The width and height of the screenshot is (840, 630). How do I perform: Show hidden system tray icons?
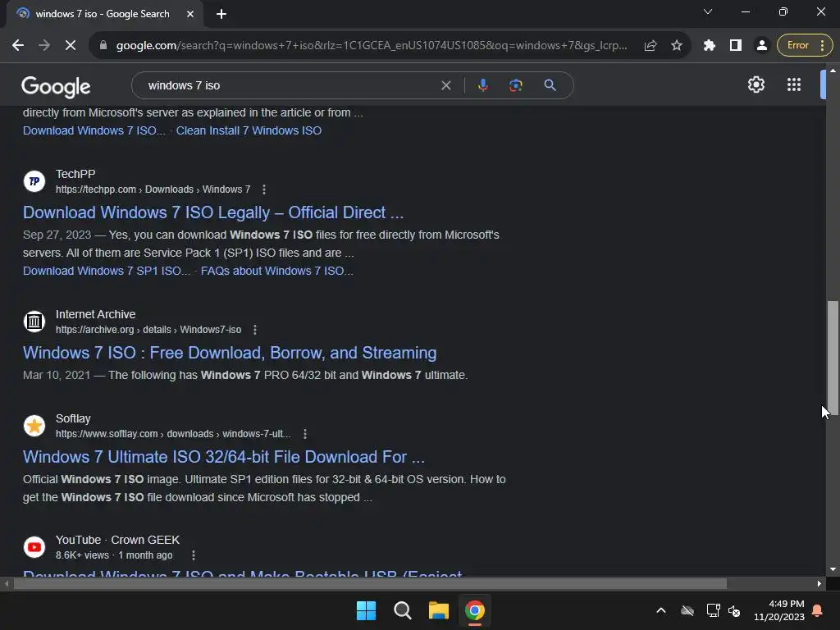661,610
